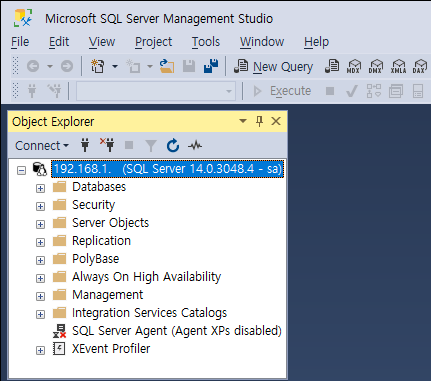Open Activity Monitor from Object Explorer
The image size is (431, 381).
(x=195, y=145)
